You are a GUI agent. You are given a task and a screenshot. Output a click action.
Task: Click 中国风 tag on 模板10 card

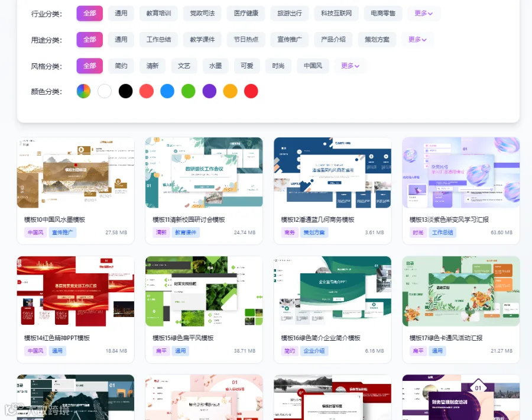pos(35,232)
